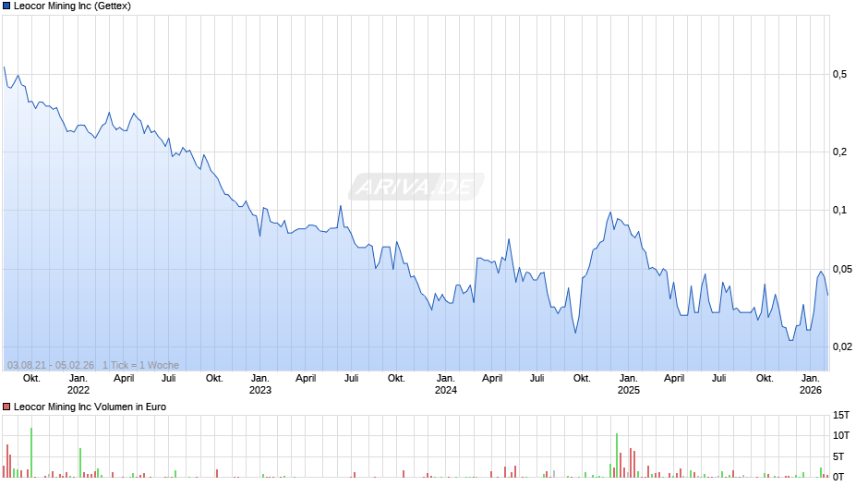
Task: Click the 'Jan. 2025' time axis label
Action: coord(628,384)
